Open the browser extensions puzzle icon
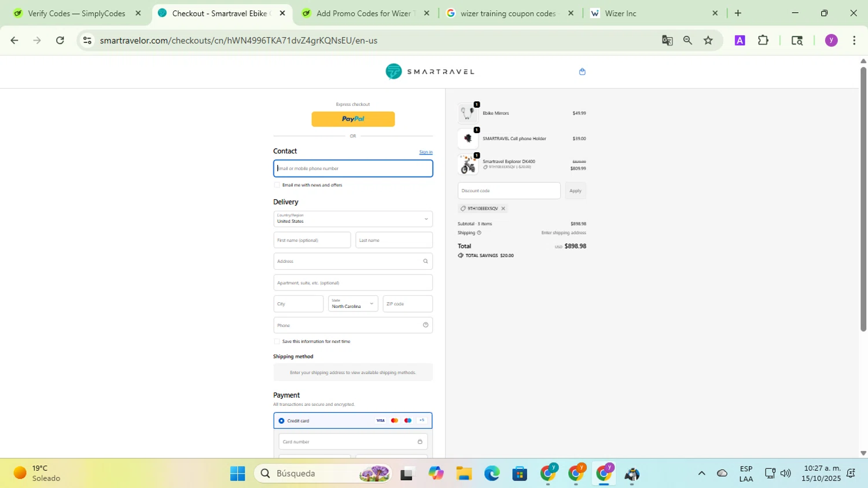Screen dimensions: 868x488 [763, 40]
